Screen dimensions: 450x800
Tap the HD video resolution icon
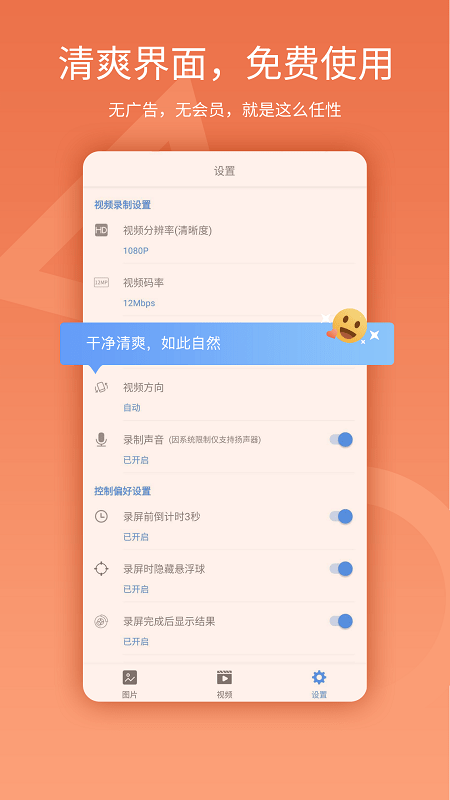point(101,230)
